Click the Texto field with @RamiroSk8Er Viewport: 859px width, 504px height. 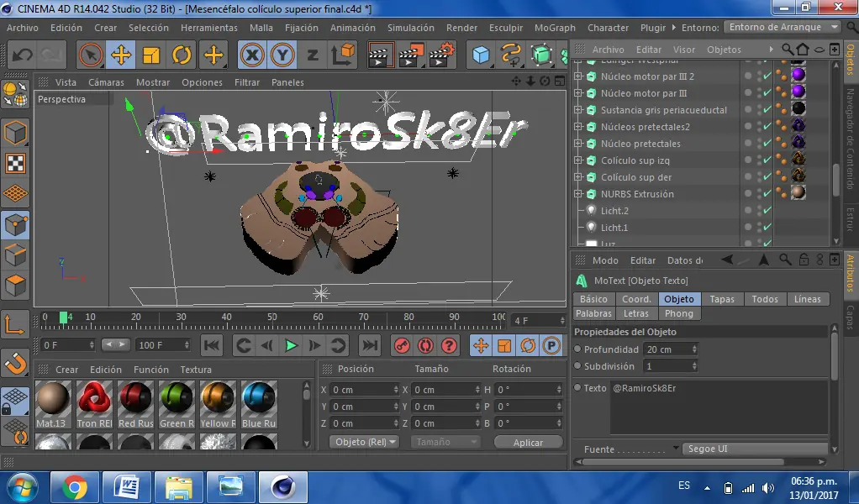click(719, 407)
